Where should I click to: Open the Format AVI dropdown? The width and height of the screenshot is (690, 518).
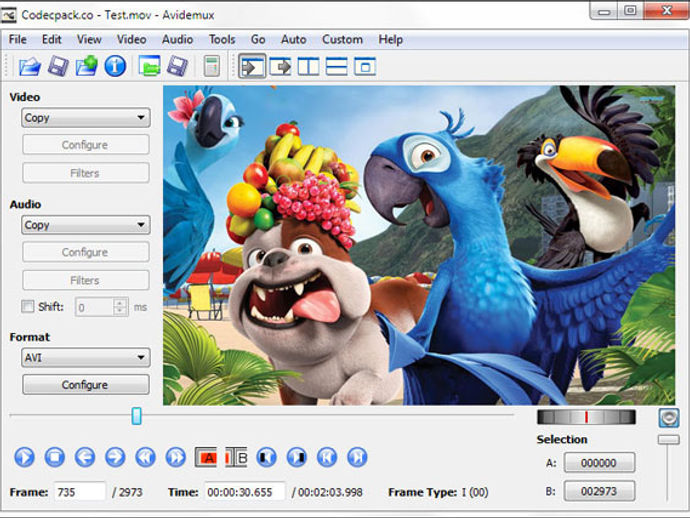point(86,357)
